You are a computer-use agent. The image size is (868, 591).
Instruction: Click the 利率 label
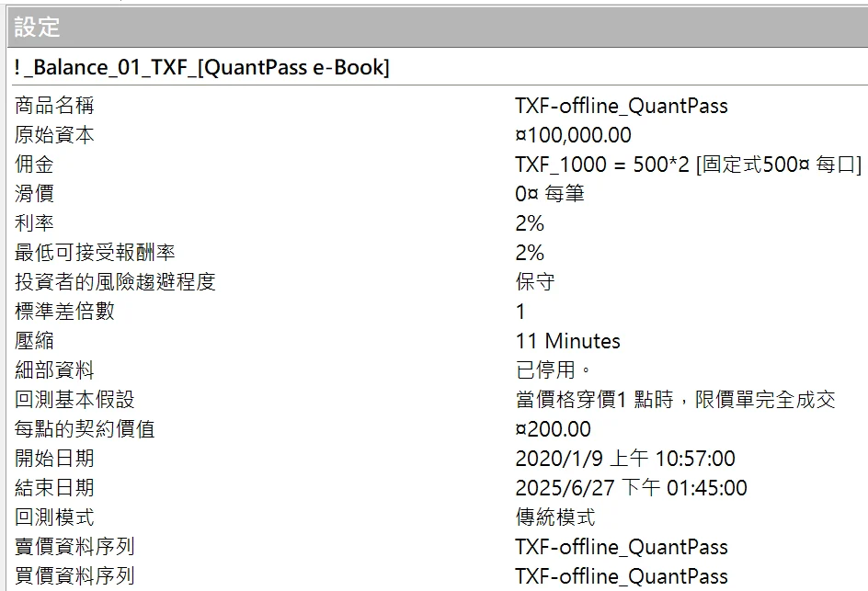click(x=34, y=222)
